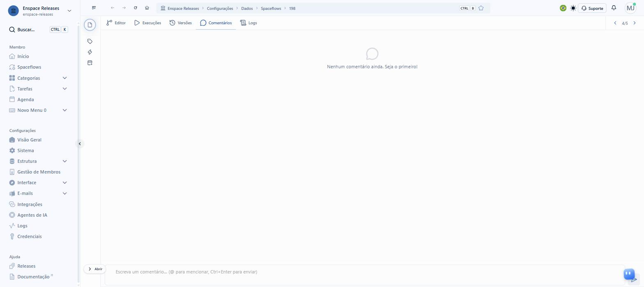
Task: Click the Suporte button
Action: [592, 8]
